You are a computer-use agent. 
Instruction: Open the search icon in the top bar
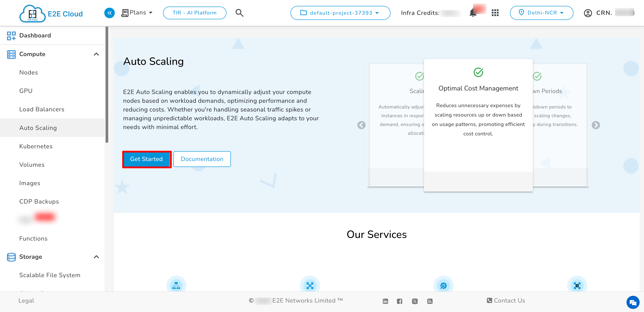(x=239, y=13)
